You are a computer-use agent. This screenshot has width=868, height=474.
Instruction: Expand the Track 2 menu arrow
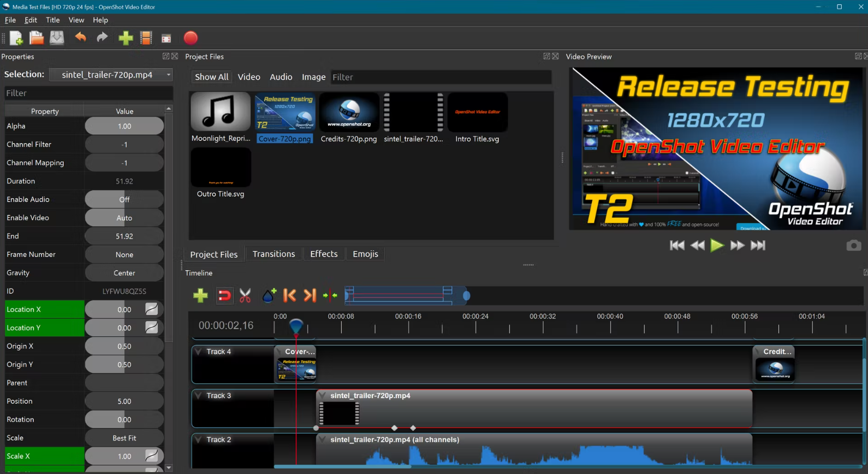198,440
